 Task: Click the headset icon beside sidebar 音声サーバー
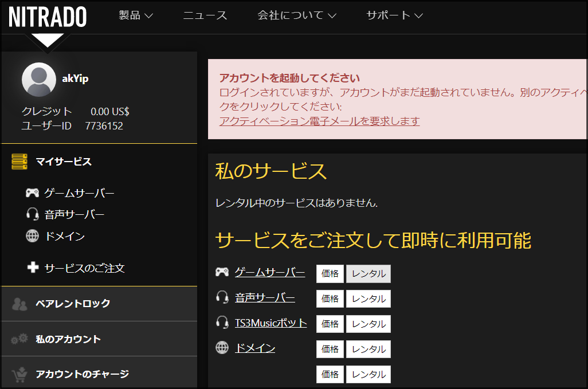(33, 214)
